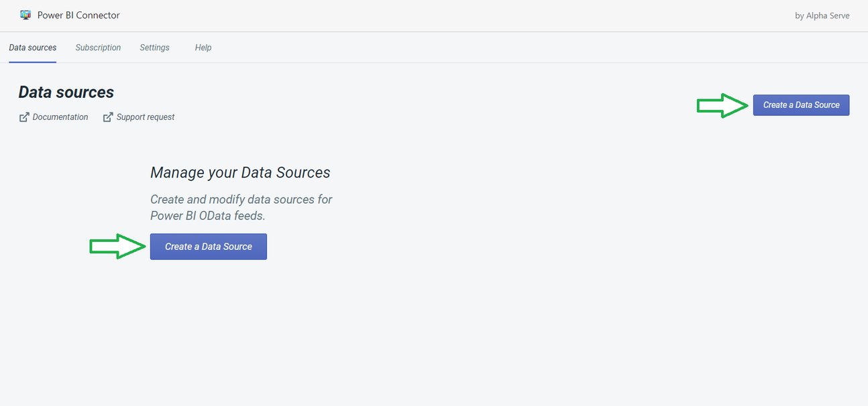Select the Data sources tab
The height and width of the screenshot is (406, 868).
tap(32, 48)
